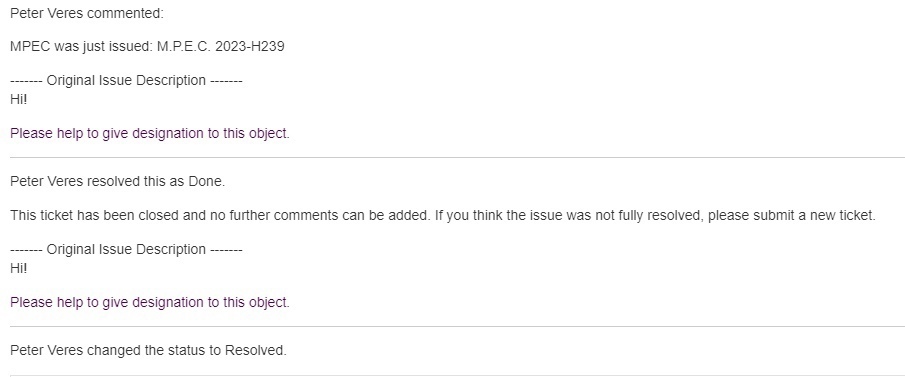Select the M.P.E.C. 2023-H239 circular number

coord(220,47)
